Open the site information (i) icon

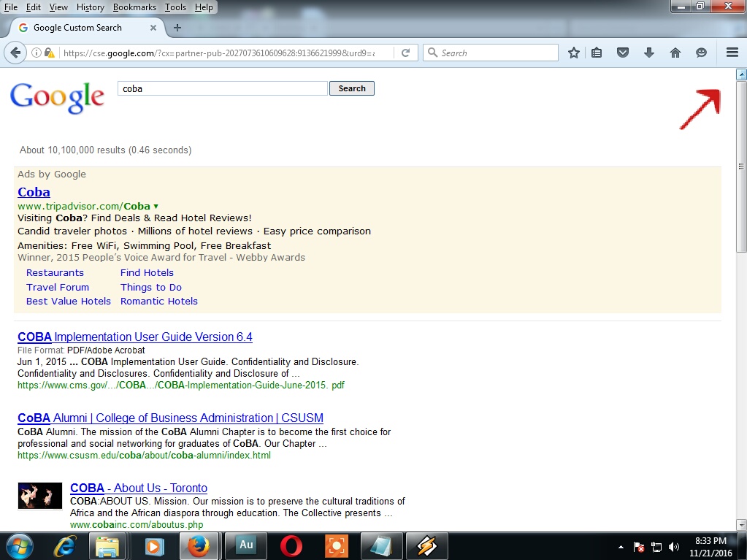[x=37, y=53]
